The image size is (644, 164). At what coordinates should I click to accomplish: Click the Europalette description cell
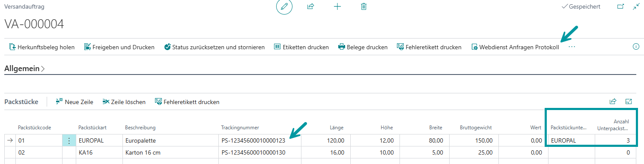pos(170,140)
